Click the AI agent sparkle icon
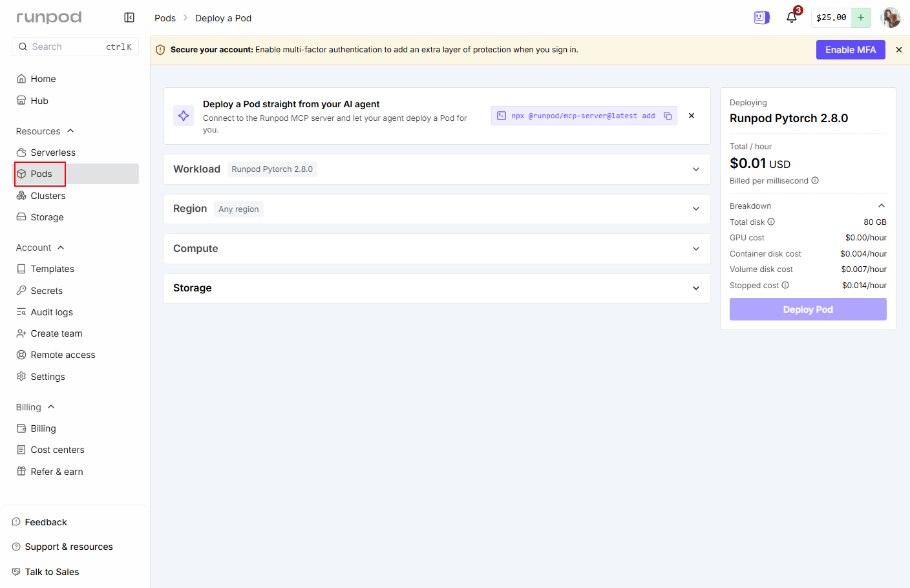 (x=184, y=116)
